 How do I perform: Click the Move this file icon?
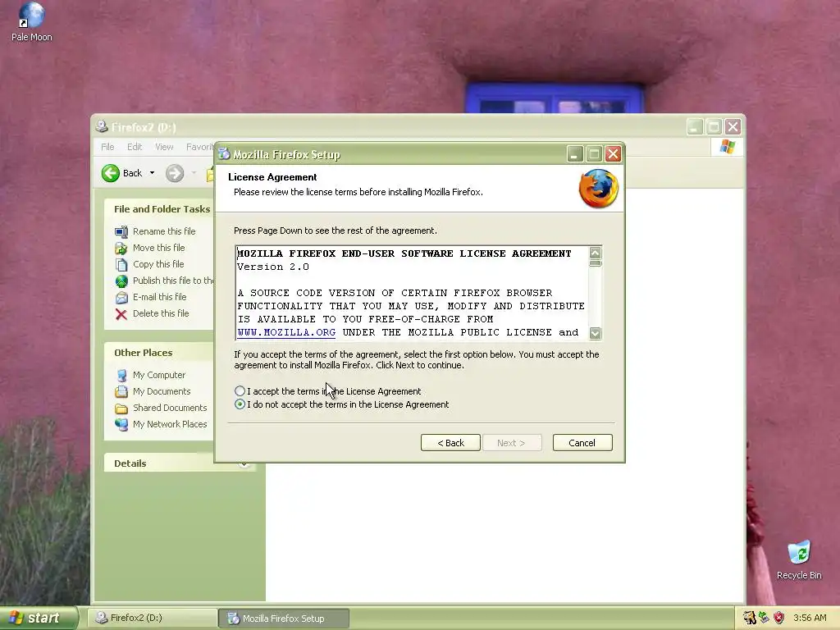point(121,248)
